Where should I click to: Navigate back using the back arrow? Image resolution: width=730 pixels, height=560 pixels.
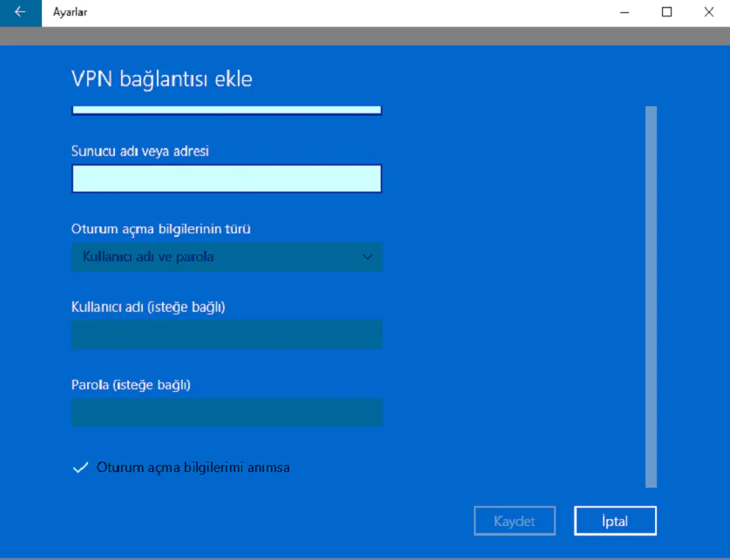coord(19,12)
